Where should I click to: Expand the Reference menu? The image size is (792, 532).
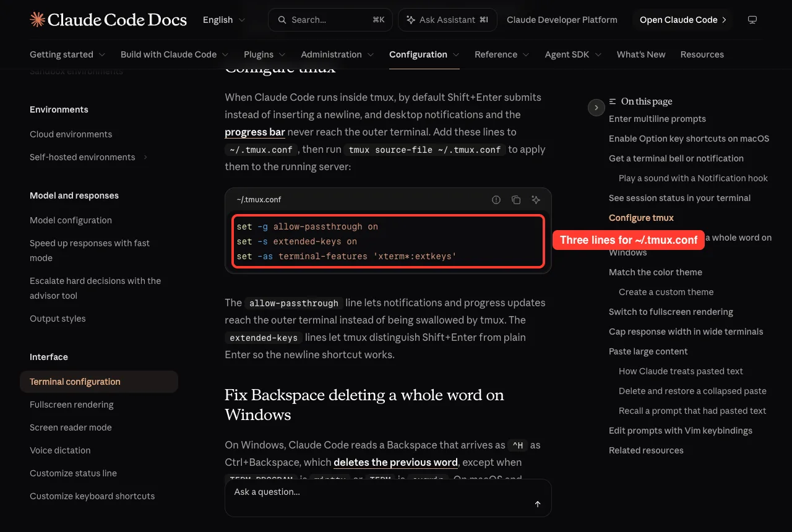coord(502,54)
